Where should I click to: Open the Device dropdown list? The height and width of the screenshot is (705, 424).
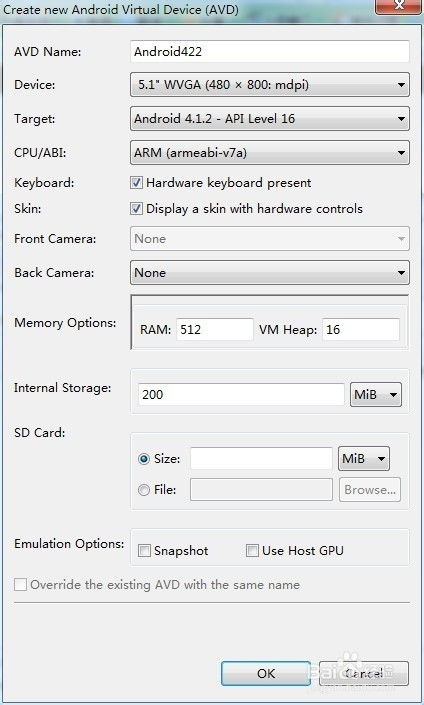tap(270, 85)
